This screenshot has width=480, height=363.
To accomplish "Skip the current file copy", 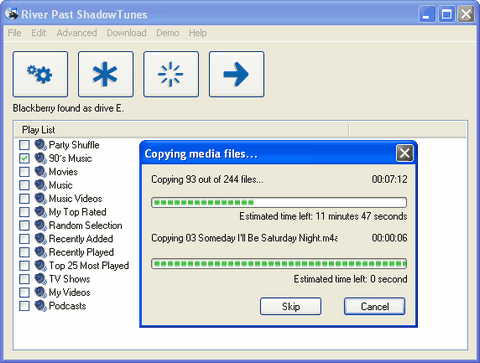I will pos(291,306).
